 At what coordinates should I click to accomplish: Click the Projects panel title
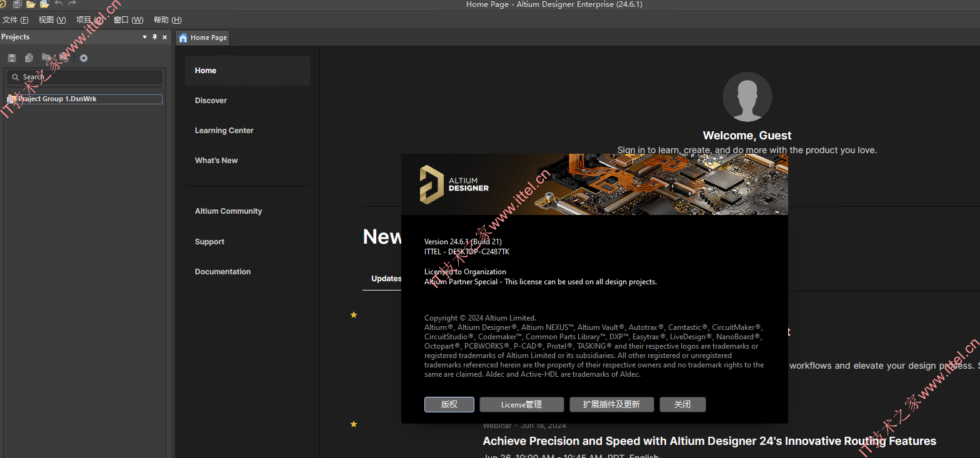(15, 37)
